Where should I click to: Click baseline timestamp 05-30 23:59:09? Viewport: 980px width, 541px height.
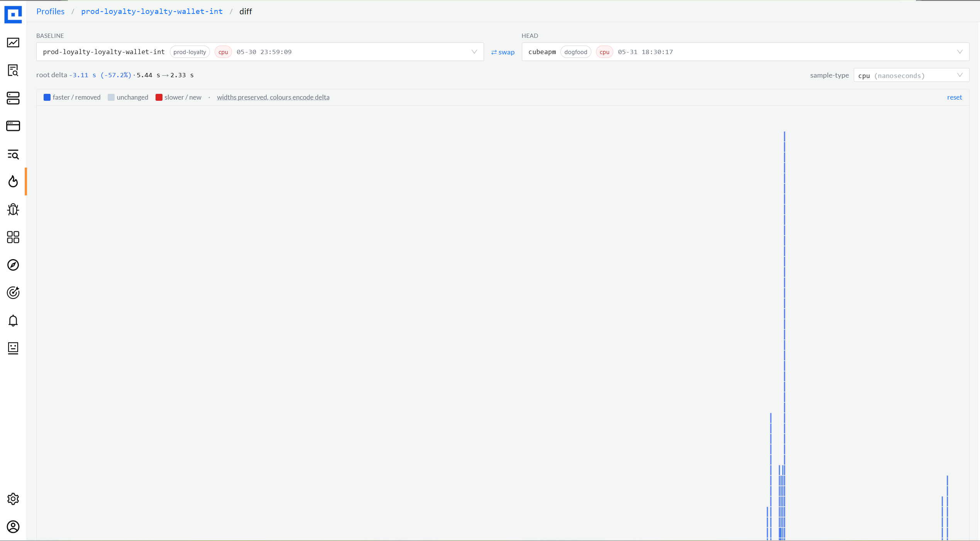264,52
